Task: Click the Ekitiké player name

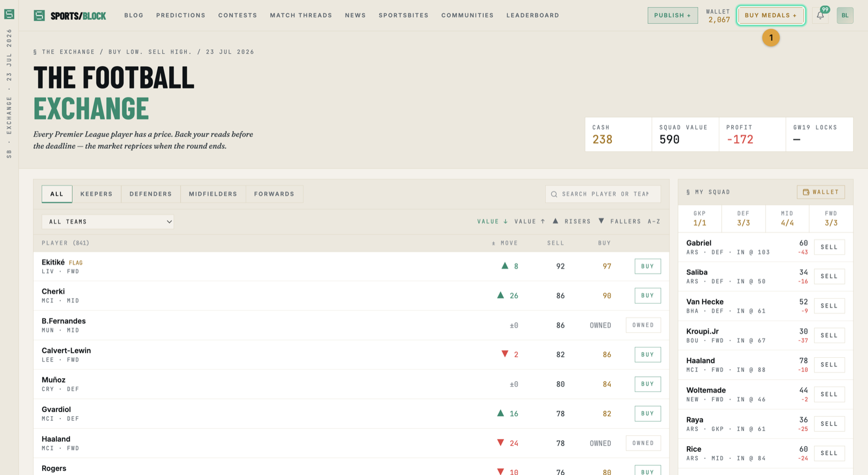Action: coord(53,262)
